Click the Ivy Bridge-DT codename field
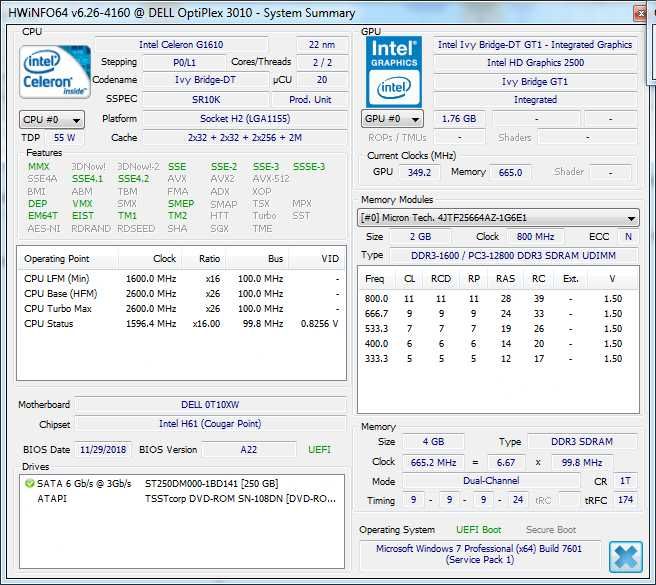 click(x=205, y=80)
